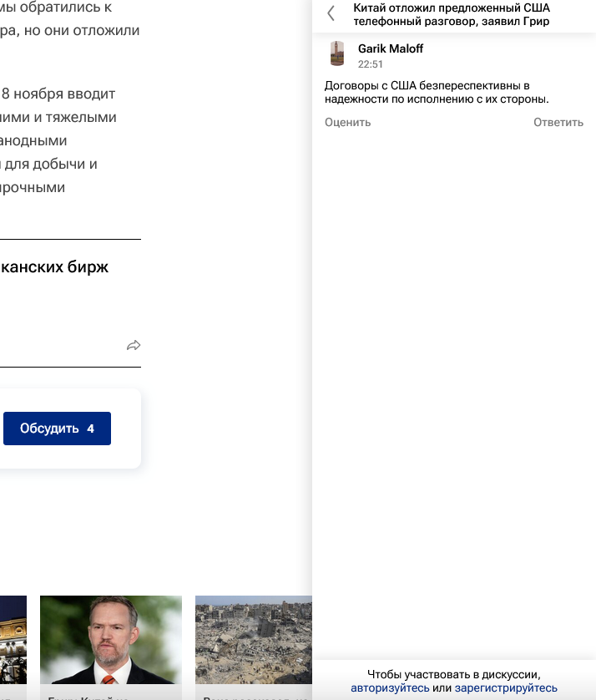Go back using the comment panel chevron
The height and width of the screenshot is (700, 596).
331,13
